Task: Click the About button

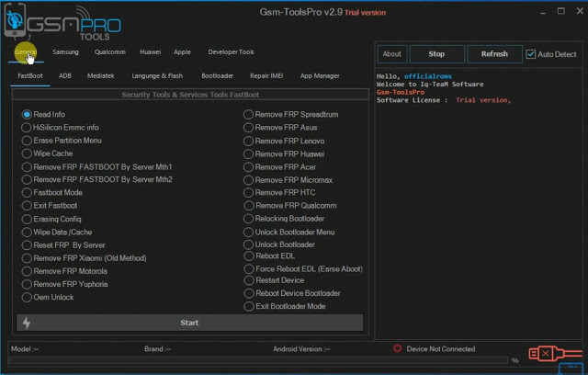Action: (392, 54)
